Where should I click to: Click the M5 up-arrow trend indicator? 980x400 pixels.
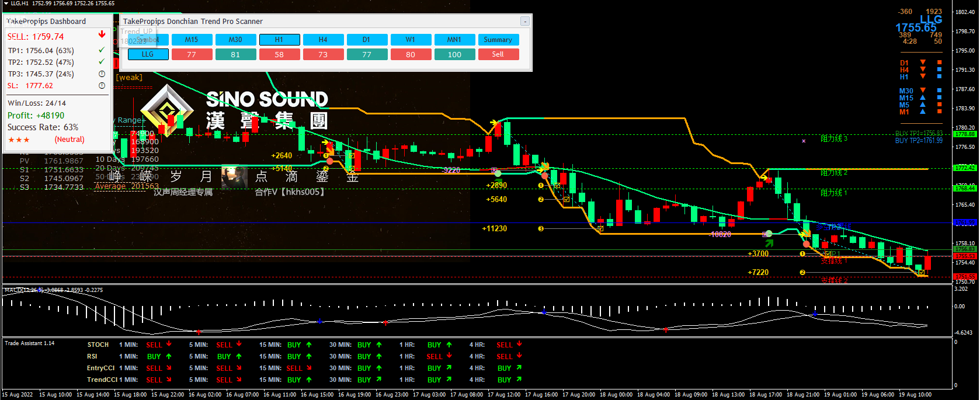click(x=923, y=105)
